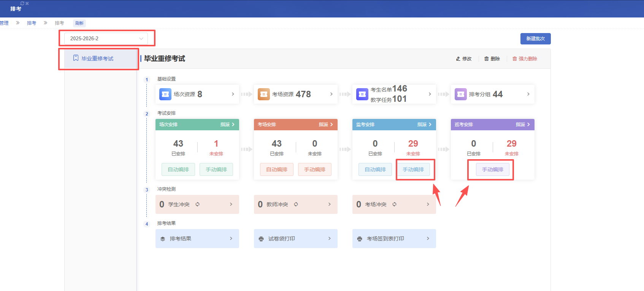The height and width of the screenshot is (291, 644).
Task: Click the 排考 breadcrumb link
Action: click(x=32, y=23)
